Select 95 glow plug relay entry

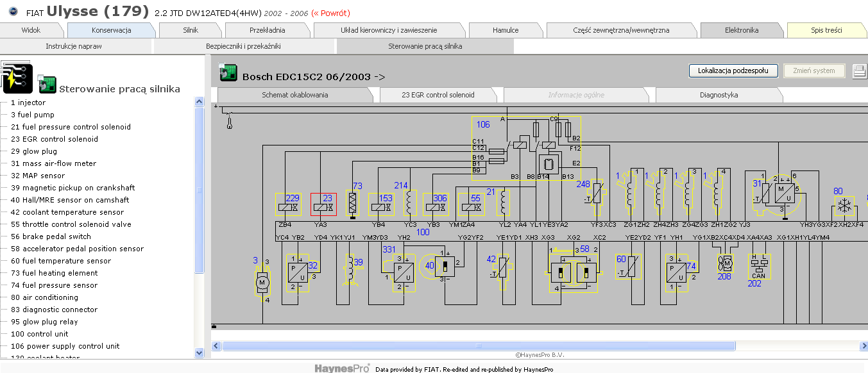coord(44,322)
